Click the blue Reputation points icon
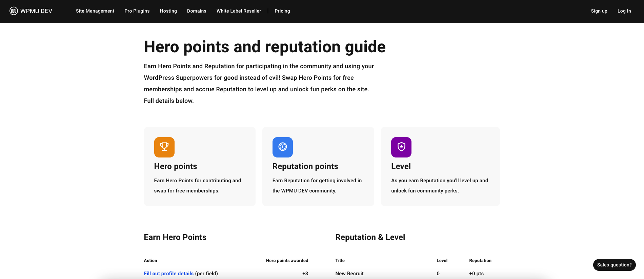Image resolution: width=644 pixels, height=279 pixels. pos(283,147)
